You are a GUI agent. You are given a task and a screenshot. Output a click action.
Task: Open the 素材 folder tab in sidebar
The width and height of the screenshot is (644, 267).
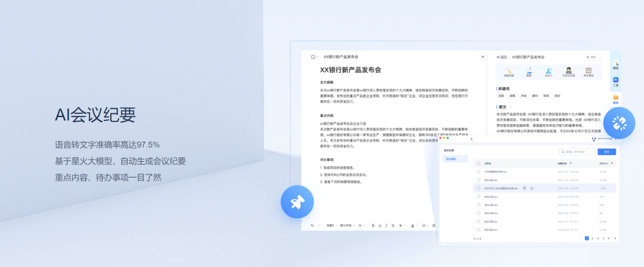616,99
